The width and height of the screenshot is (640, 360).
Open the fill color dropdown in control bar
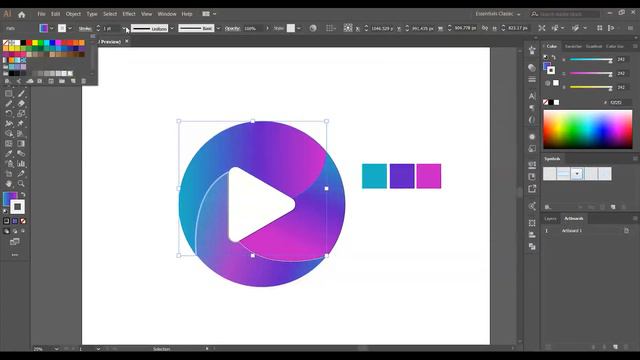(51, 28)
